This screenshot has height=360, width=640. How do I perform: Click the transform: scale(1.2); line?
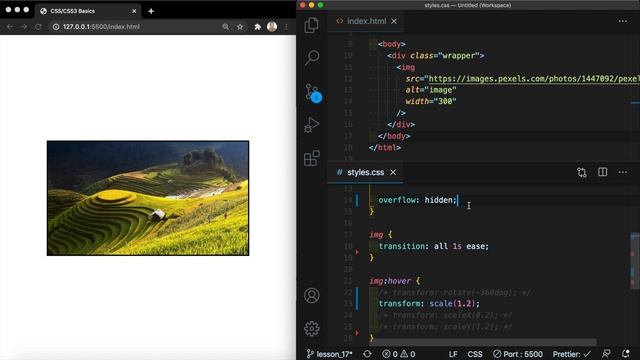pyautogui.click(x=429, y=303)
